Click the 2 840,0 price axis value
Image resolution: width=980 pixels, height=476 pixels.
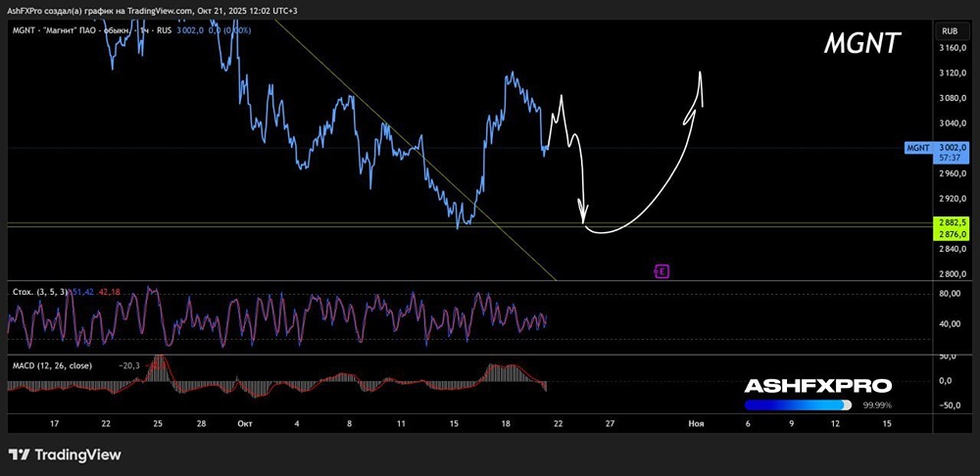tap(953, 249)
